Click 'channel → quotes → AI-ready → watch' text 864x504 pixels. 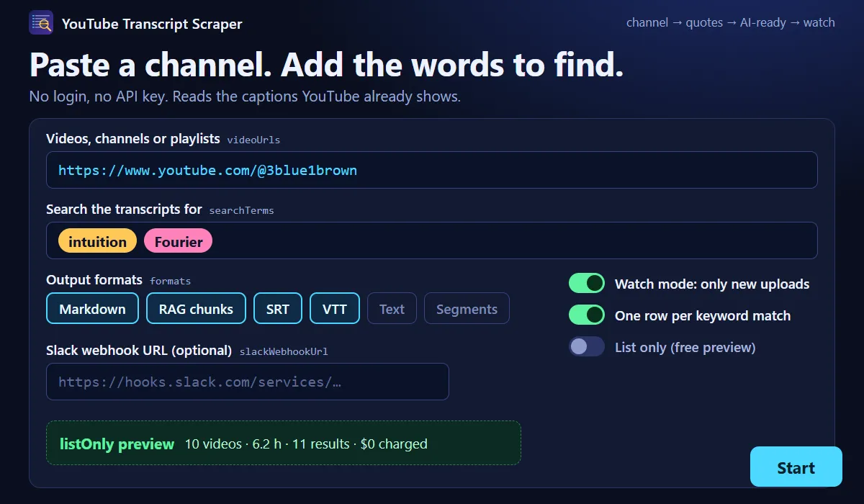pos(731,22)
